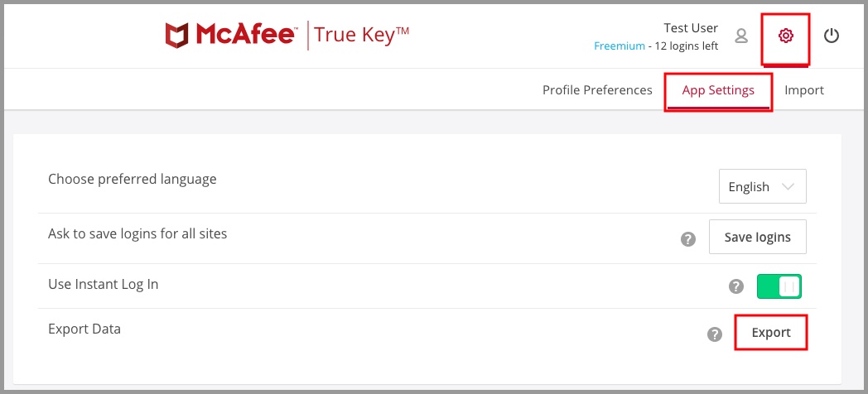Click the Freemium plan link
The width and height of the screenshot is (868, 394).
[619, 46]
